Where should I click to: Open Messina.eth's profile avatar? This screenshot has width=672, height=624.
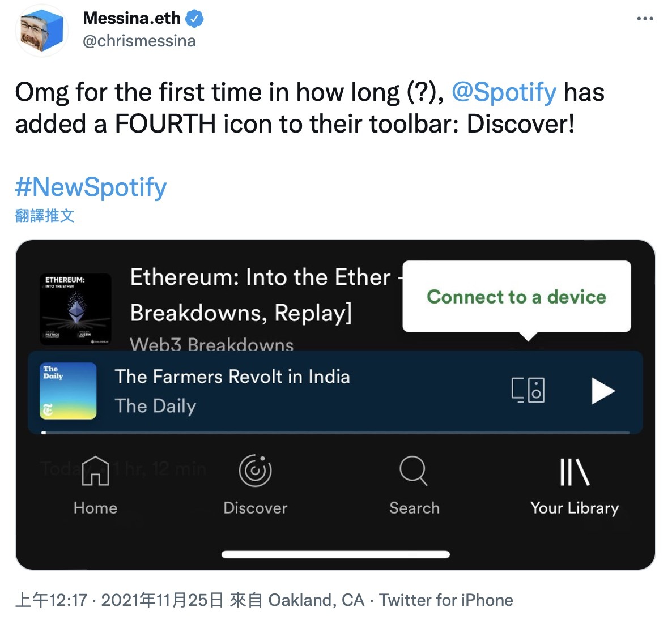(x=42, y=31)
